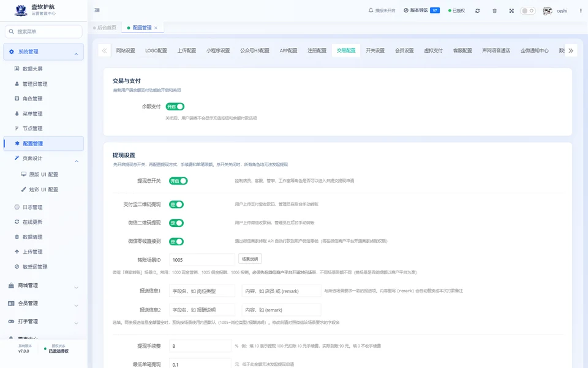588x368 pixels.
Task: Collapse the sidebar with the hamburger icon
Action: [97, 10]
